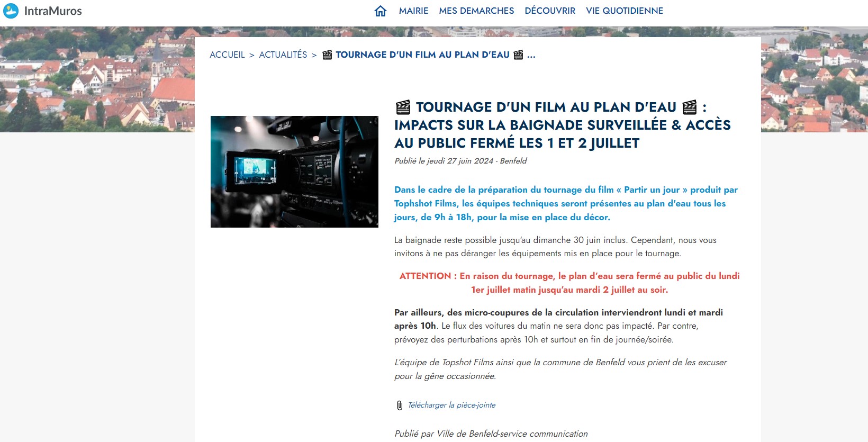Click the current article title in breadcrumb
The width and height of the screenshot is (868, 442).
click(422, 55)
